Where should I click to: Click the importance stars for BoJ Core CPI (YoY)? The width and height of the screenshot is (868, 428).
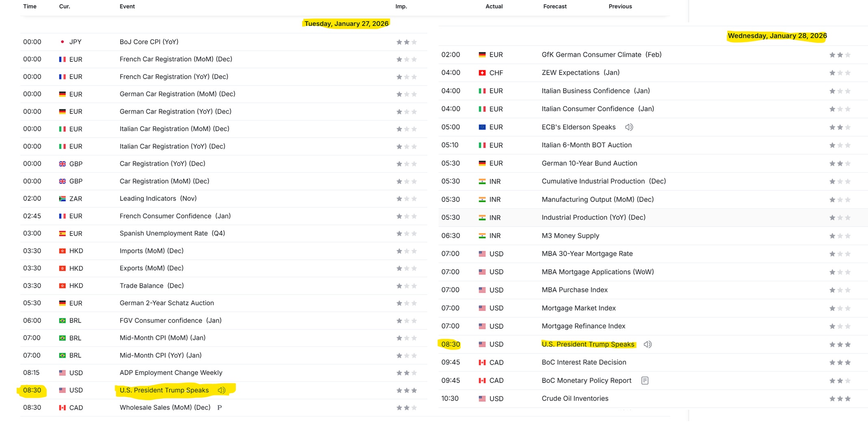point(407,42)
